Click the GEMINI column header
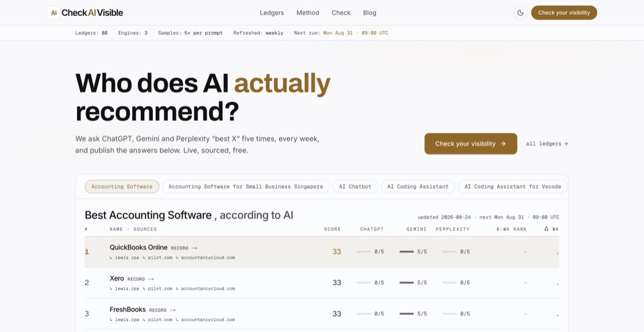Viewport: 644px width, 332px height. pyautogui.click(x=417, y=229)
